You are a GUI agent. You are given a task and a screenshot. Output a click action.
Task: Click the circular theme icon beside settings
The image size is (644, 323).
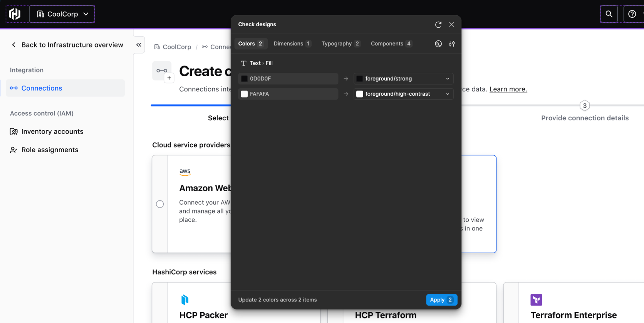pyautogui.click(x=438, y=44)
